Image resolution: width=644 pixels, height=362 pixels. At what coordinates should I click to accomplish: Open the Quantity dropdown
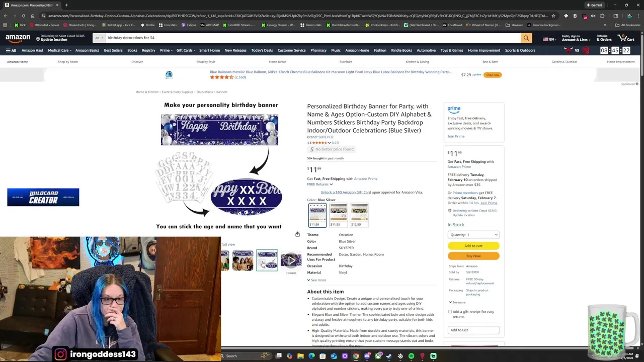point(473,235)
